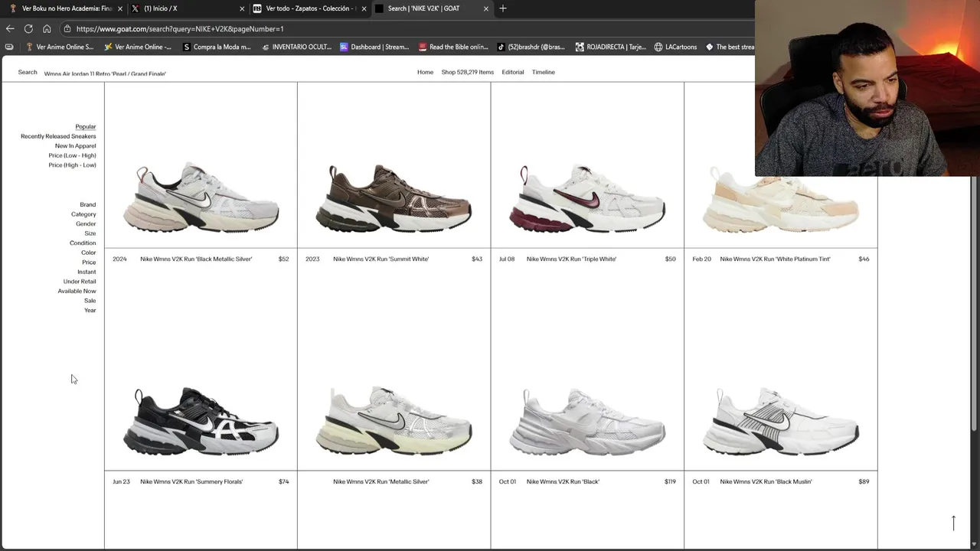Sort by Recently Released Sneakers
Screen dimensions: 980x551
(x=58, y=136)
